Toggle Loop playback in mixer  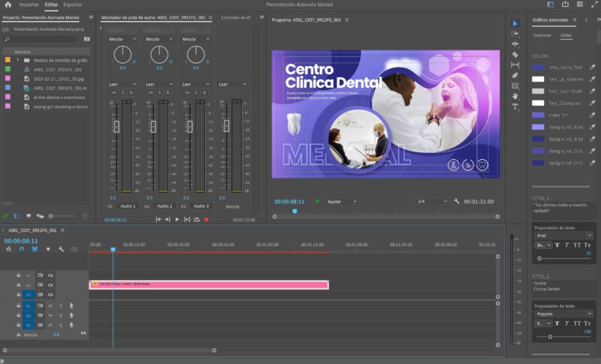(197, 219)
